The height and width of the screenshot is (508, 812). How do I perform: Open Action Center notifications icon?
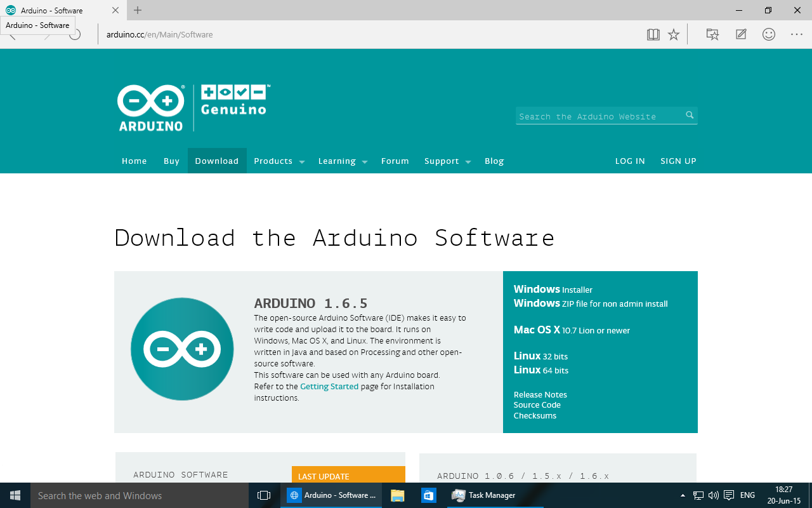[729, 495]
